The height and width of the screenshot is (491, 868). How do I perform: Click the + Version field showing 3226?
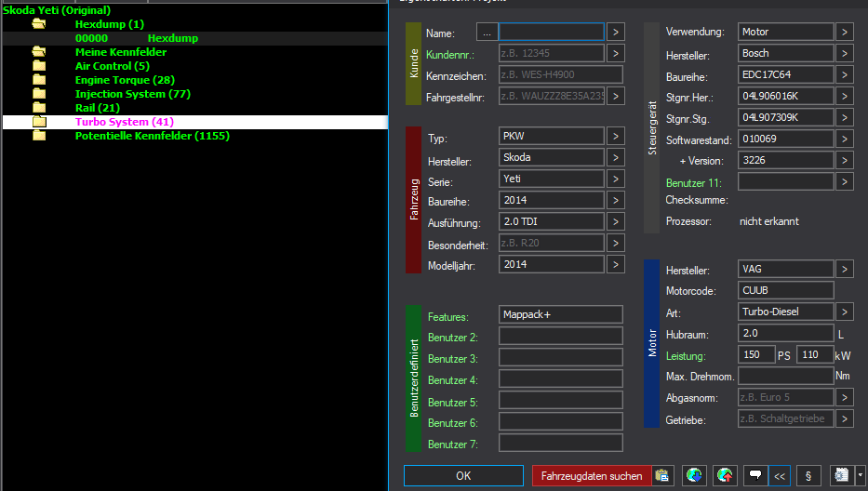tap(785, 161)
